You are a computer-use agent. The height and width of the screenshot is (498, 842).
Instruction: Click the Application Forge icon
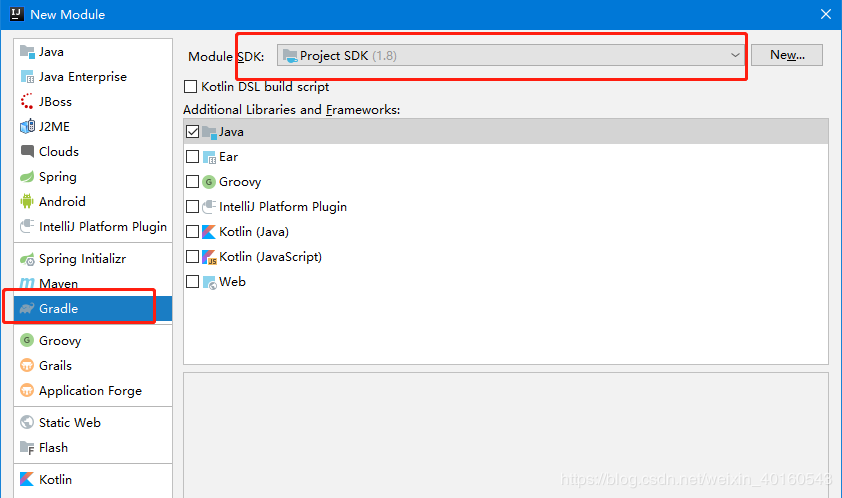click(x=27, y=390)
